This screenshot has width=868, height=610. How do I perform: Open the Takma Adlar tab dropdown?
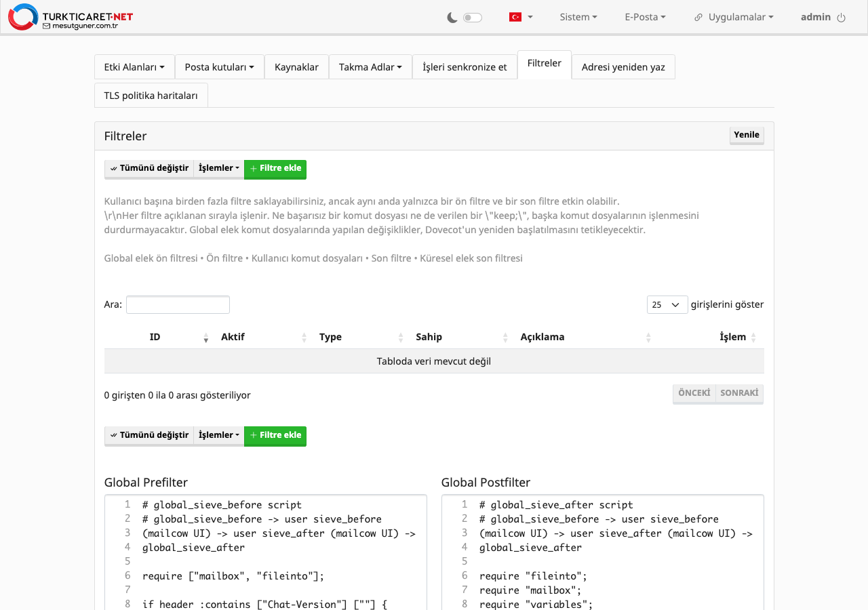[370, 67]
